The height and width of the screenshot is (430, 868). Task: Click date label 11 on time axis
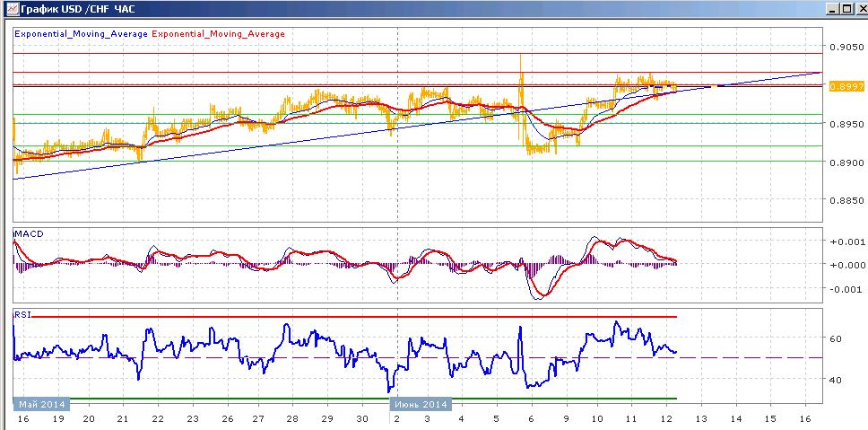click(631, 419)
